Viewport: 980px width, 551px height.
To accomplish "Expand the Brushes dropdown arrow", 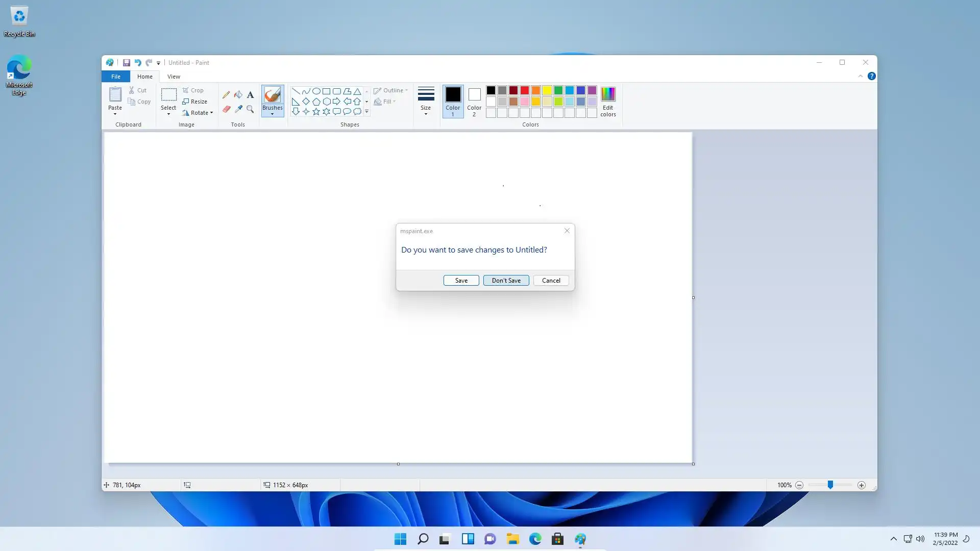I will [272, 114].
